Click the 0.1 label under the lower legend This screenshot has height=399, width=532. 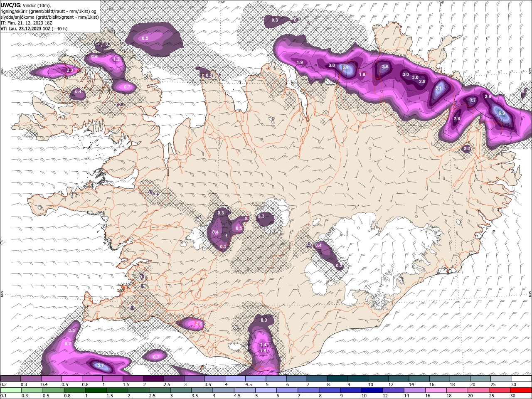3,396
